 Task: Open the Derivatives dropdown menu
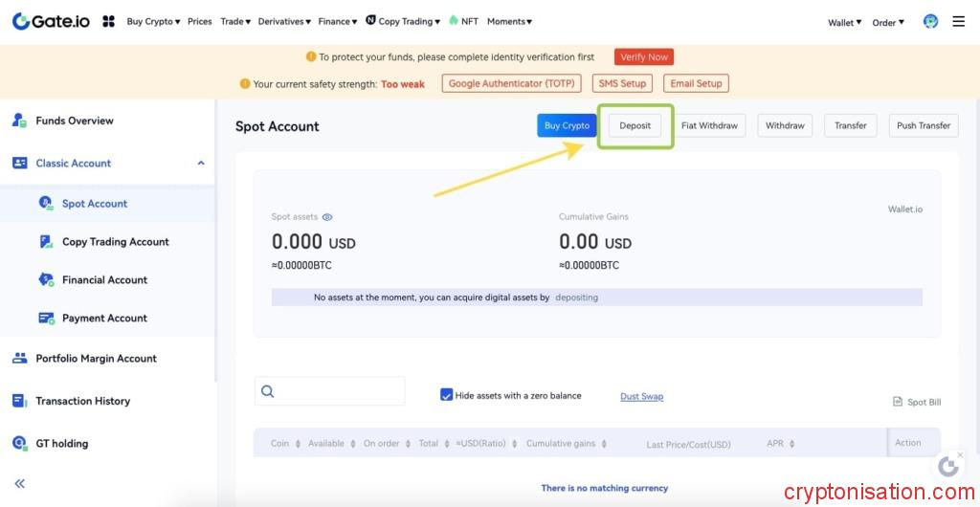tap(284, 21)
